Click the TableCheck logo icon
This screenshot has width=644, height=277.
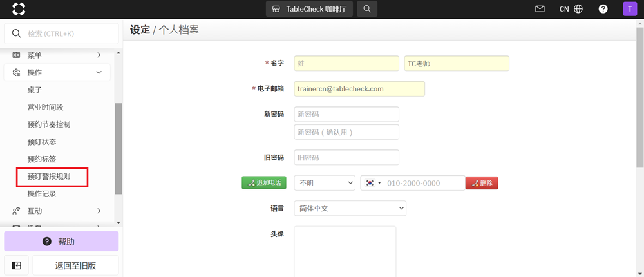pos(19,8)
